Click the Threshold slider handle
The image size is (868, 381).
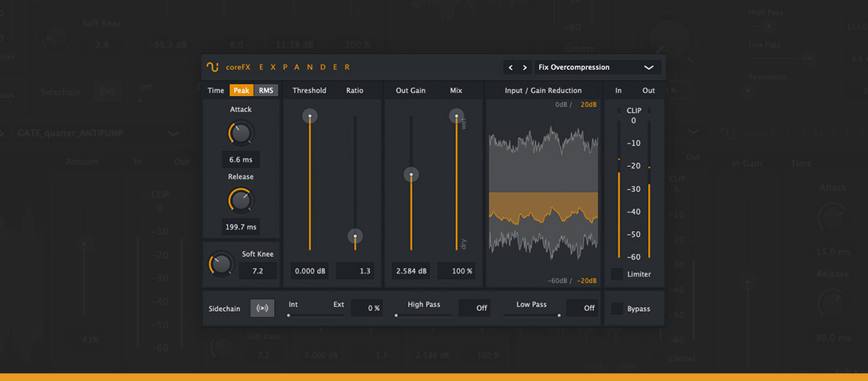pos(309,117)
